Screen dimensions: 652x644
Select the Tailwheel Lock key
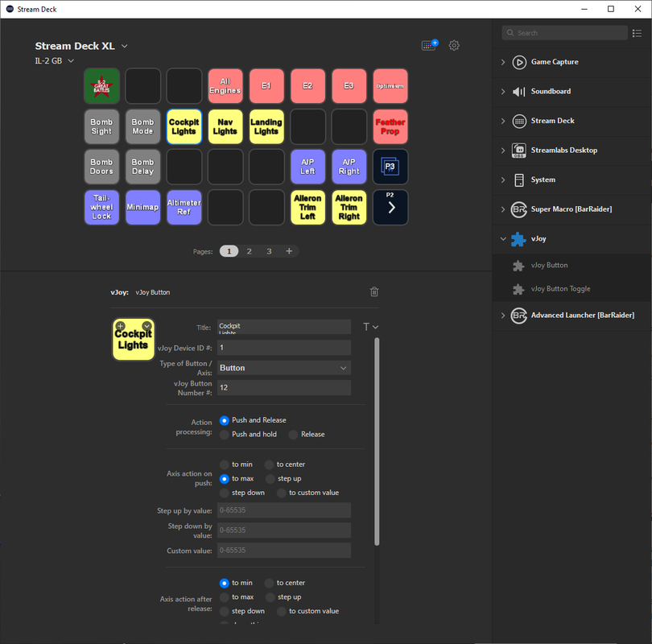tap(101, 207)
